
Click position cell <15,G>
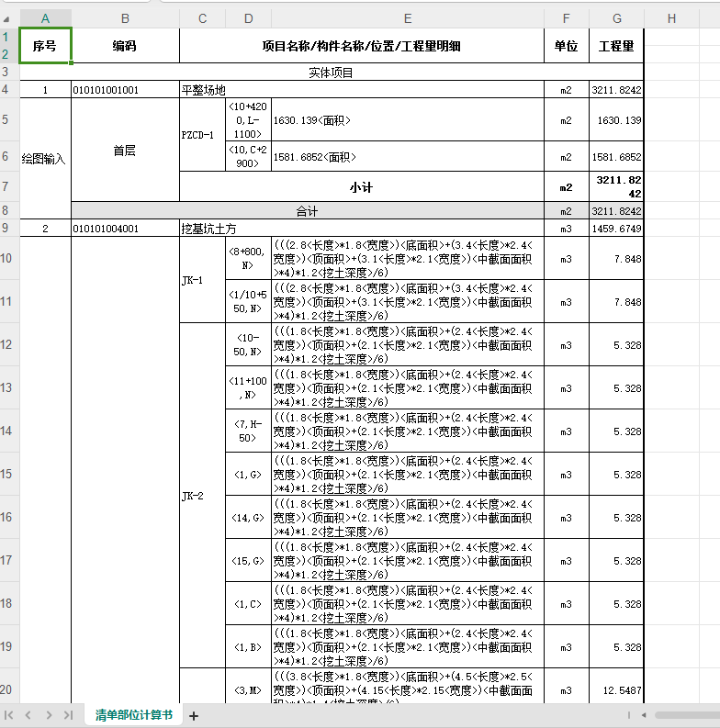point(248,560)
